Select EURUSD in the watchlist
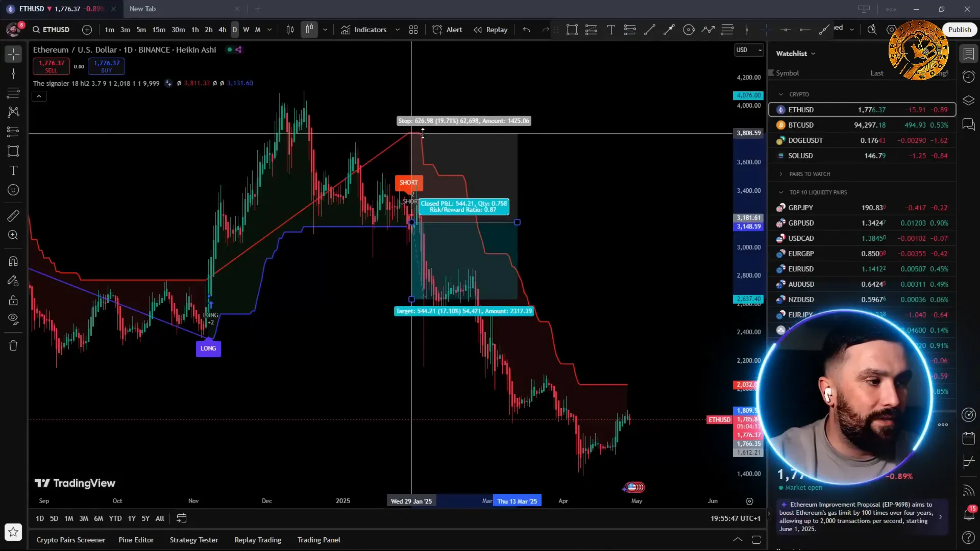This screenshot has width=980, height=551. click(x=862, y=269)
